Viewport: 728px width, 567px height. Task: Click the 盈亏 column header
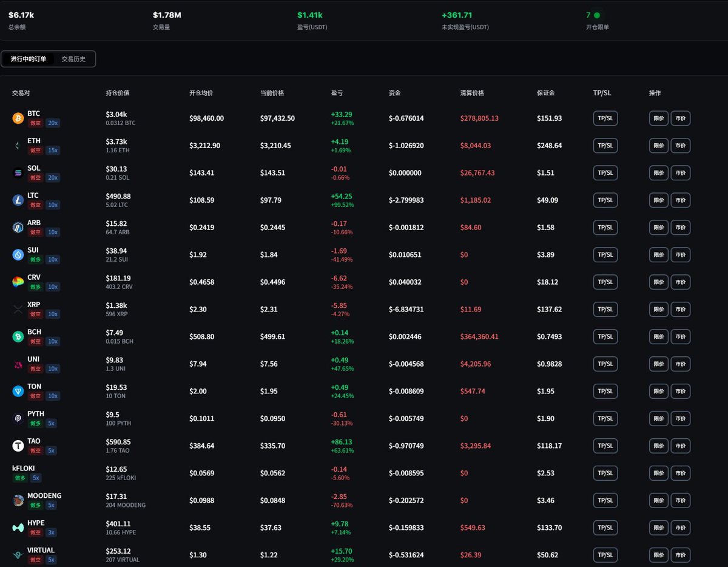pos(337,93)
